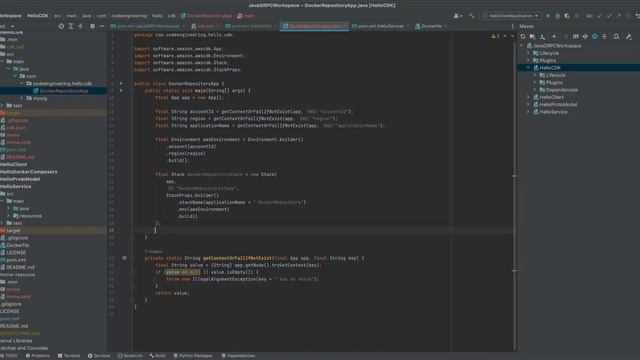Toggle skip tests mode in Maven toolbar
This screenshot has height=360, width=640.
[x=595, y=37]
